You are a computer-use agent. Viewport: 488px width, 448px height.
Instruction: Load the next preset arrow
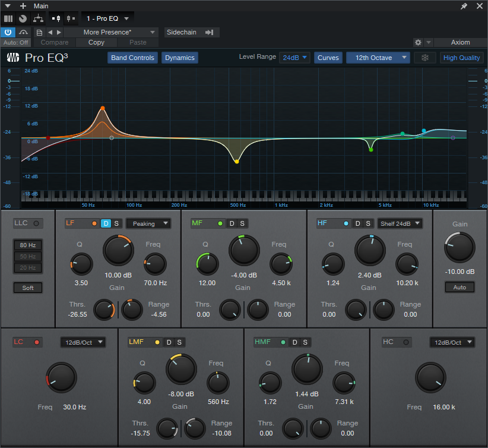(59, 32)
